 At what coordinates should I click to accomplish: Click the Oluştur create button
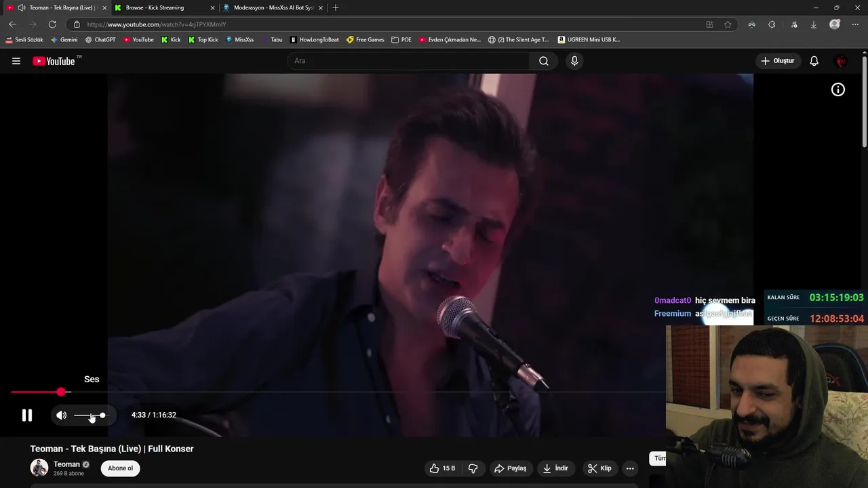[778, 61]
